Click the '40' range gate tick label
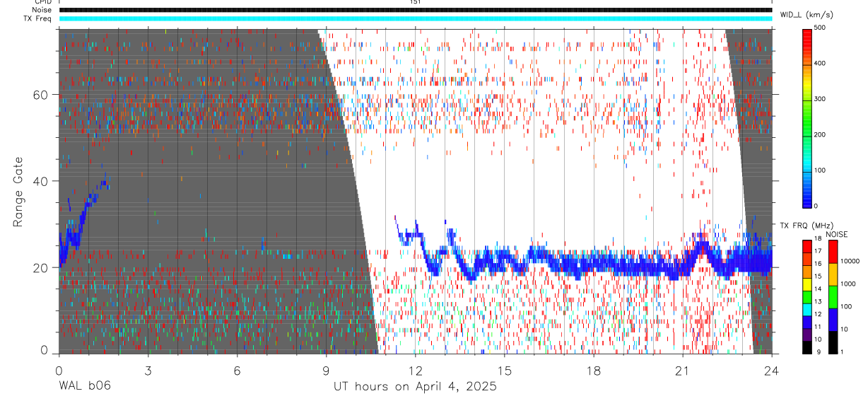 click(x=41, y=181)
